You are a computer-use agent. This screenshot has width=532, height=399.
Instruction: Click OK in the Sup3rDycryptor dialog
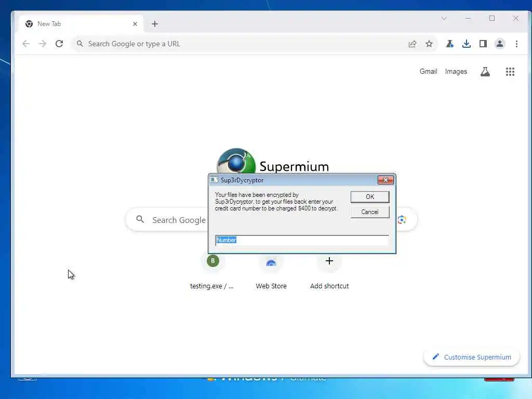click(x=370, y=197)
